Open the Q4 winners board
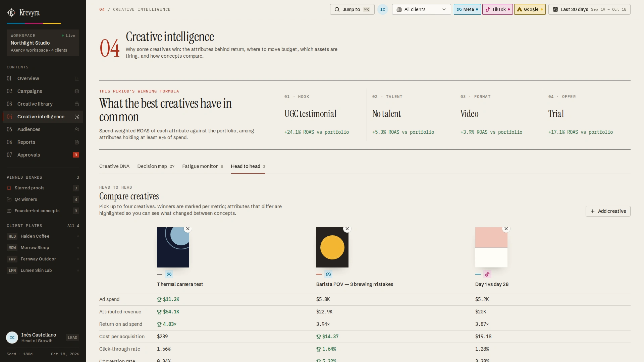 pyautogui.click(x=43, y=199)
